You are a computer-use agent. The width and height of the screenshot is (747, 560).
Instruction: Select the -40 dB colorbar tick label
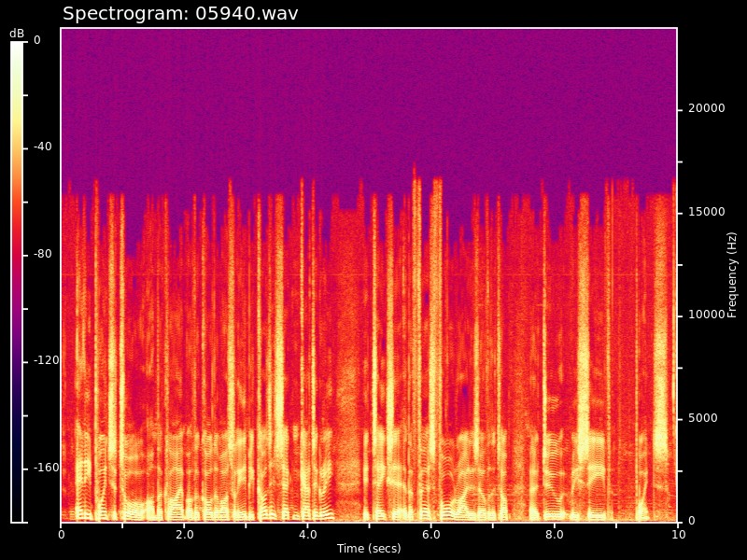[x=43, y=147]
